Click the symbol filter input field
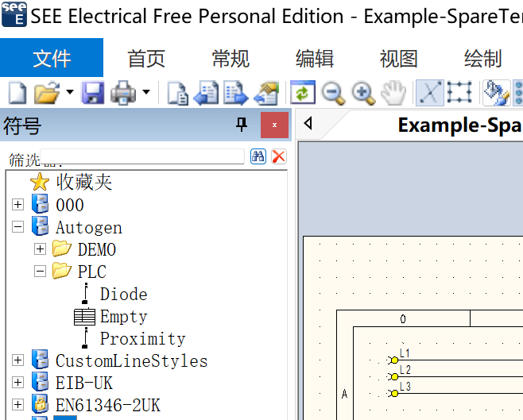 142,156
